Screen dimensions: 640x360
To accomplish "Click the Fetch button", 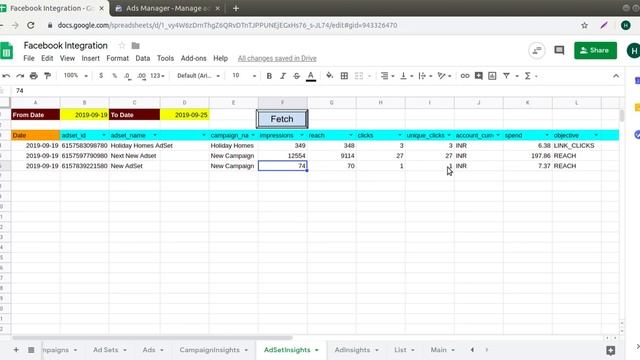I will click(282, 119).
